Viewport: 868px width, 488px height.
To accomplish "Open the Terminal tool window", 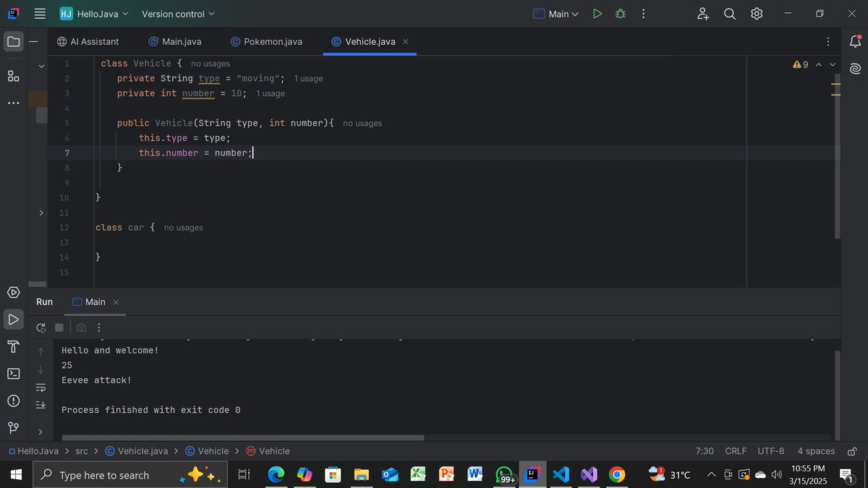I will click(x=13, y=373).
